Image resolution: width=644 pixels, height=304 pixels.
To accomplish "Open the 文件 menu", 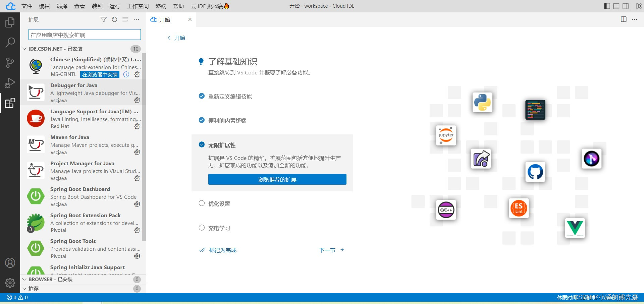I will pyautogui.click(x=27, y=6).
